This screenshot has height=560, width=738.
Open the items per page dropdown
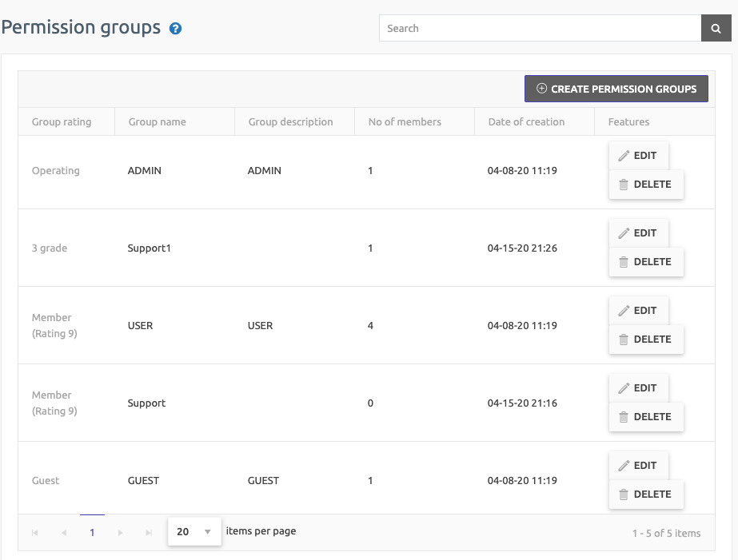[194, 532]
